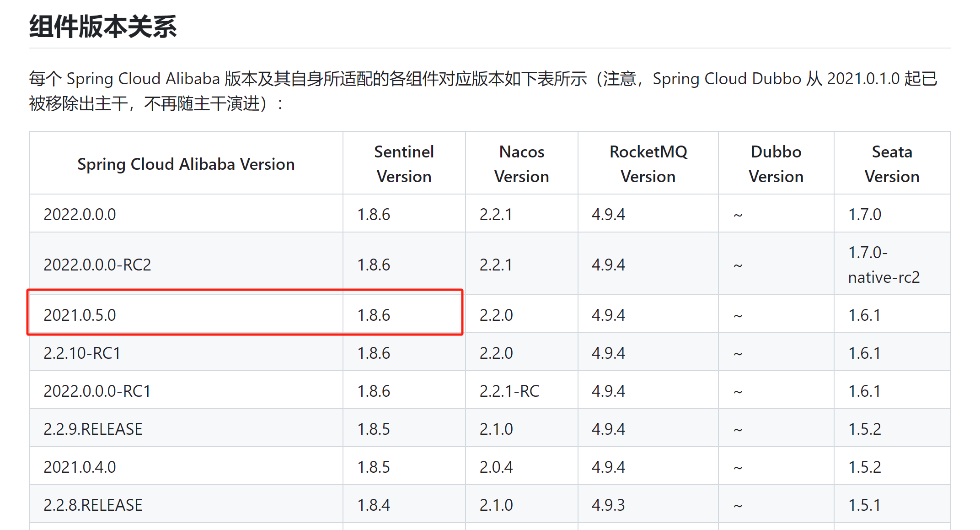Select the 2.2.8.RELEASE version cell
Screen dimensions: 980x530
(x=186, y=504)
